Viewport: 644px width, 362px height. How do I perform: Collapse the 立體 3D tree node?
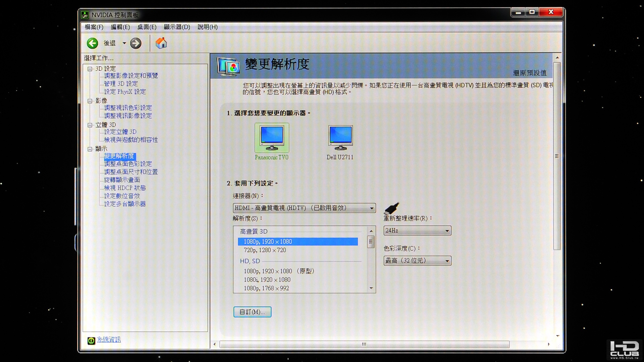90,125
